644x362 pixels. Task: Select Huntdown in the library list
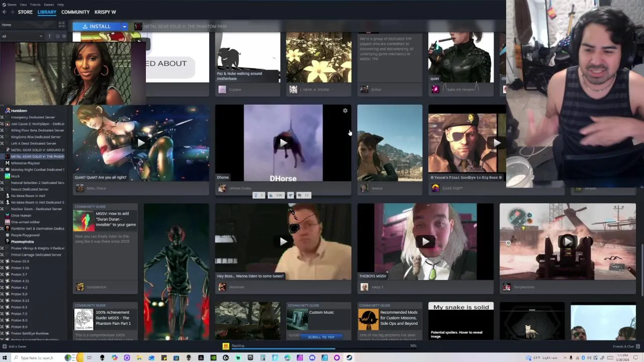pyautogui.click(x=19, y=111)
